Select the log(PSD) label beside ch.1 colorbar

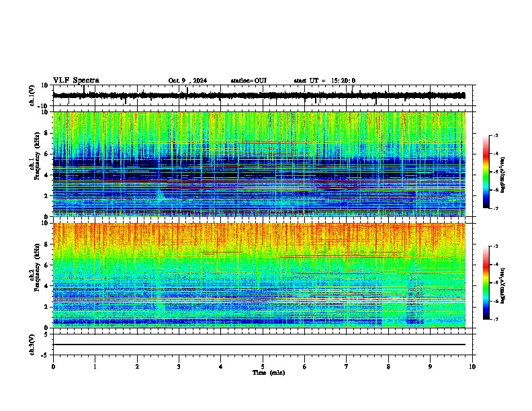[x=503, y=175]
